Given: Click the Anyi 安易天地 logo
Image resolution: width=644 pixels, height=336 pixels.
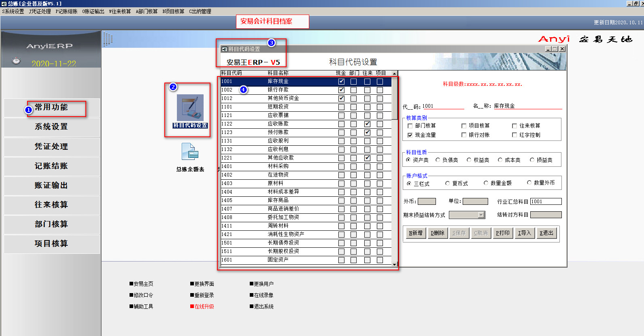Looking at the screenshot, I should pos(585,39).
